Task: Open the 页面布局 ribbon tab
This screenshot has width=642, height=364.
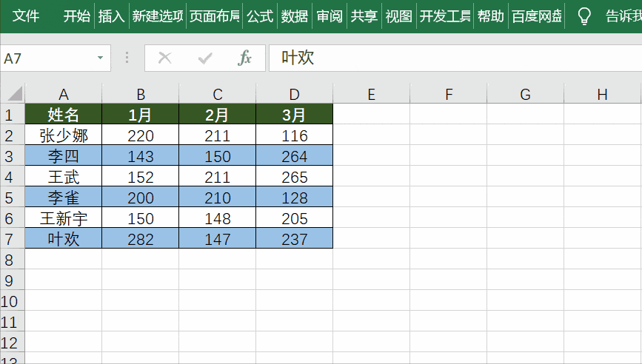Action: [x=214, y=16]
